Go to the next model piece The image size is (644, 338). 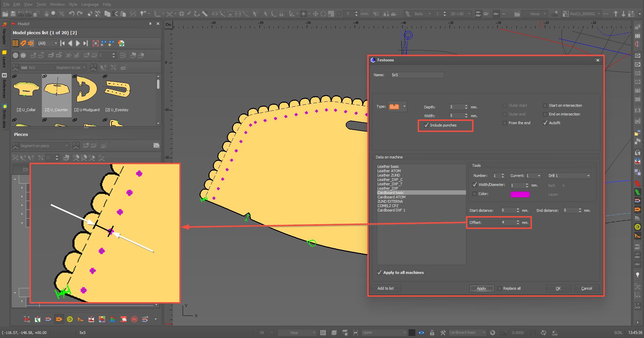click(78, 43)
